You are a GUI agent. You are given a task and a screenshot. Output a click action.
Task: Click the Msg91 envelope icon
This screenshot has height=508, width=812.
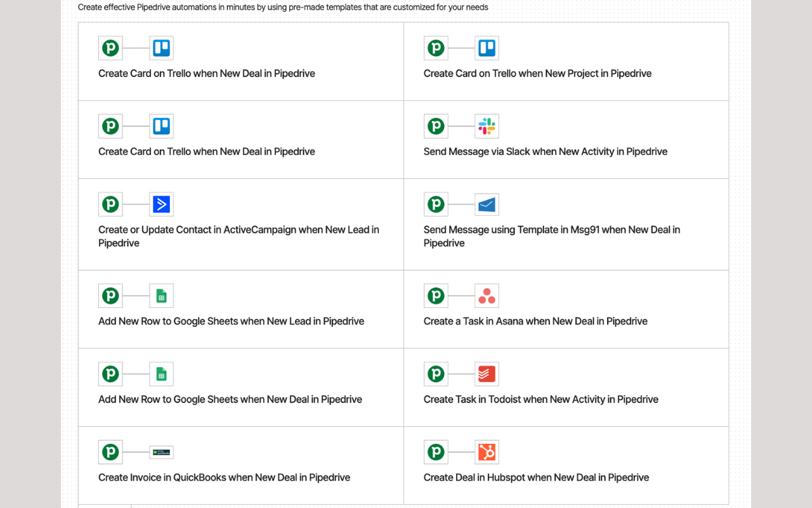click(x=487, y=204)
